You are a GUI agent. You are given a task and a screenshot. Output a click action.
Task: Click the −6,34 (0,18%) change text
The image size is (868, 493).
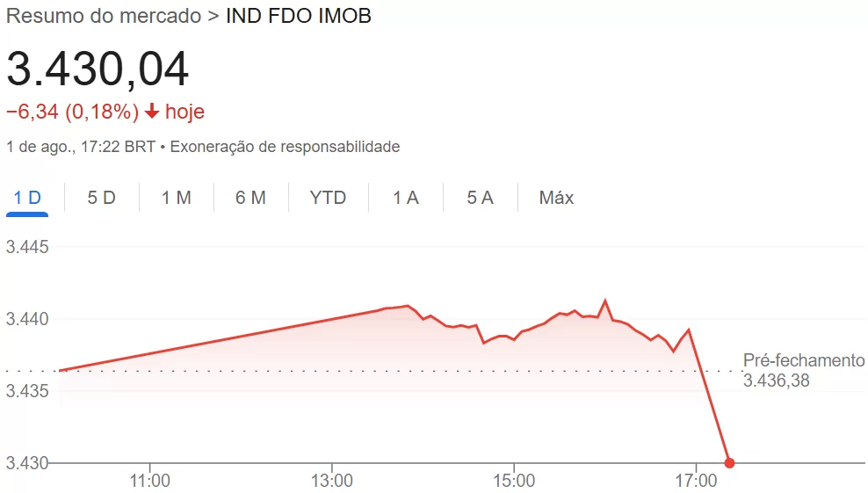pyautogui.click(x=73, y=112)
